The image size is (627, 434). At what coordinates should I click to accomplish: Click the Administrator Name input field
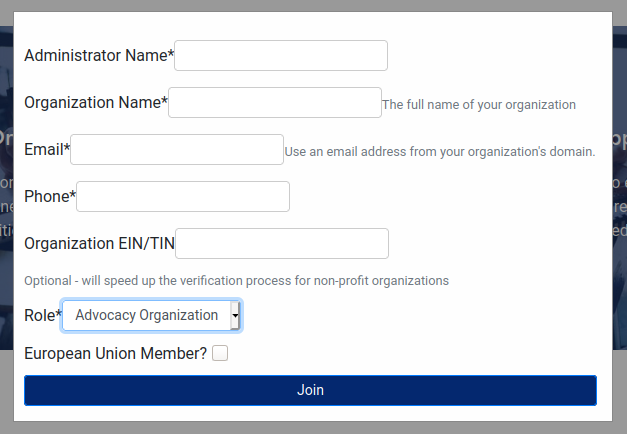(281, 56)
